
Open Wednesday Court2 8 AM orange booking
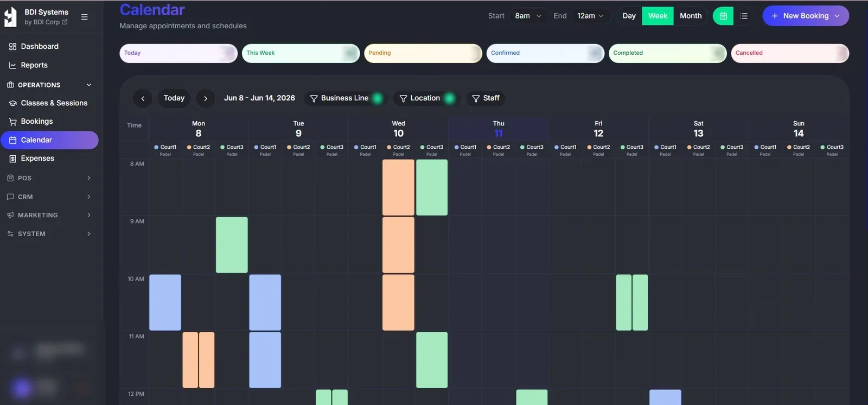[x=398, y=187]
